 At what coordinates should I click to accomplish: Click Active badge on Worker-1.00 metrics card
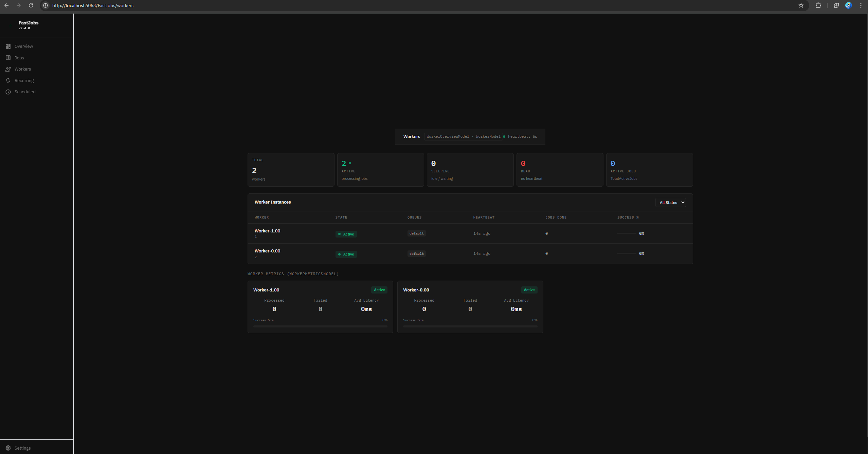pyautogui.click(x=379, y=290)
